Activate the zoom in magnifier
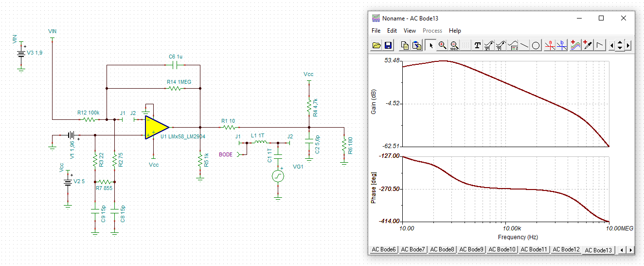The width and height of the screenshot is (644, 266). coord(442,45)
